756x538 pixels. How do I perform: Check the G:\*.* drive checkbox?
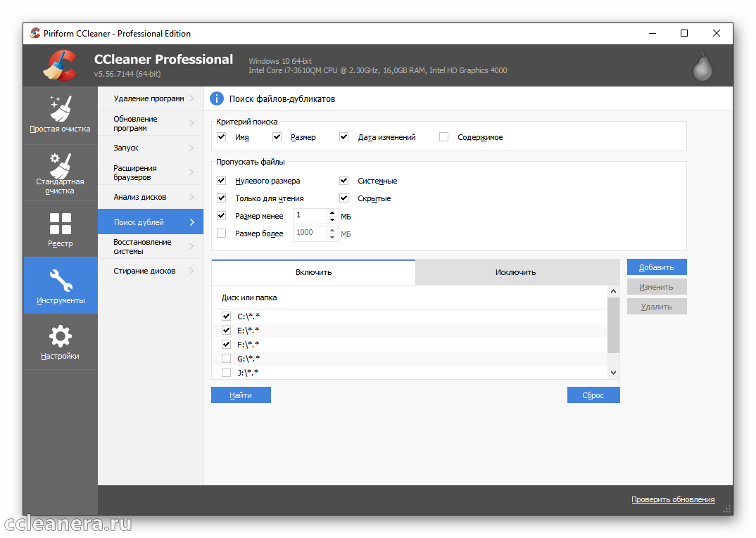click(226, 359)
